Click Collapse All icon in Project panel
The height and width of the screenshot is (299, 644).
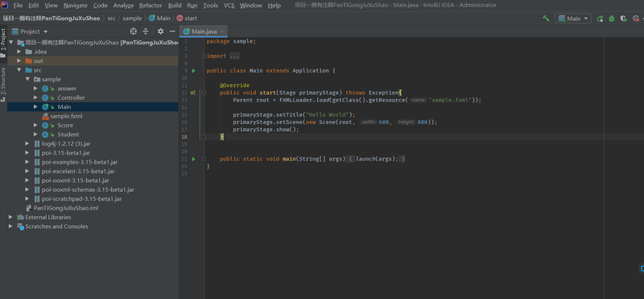(x=146, y=31)
